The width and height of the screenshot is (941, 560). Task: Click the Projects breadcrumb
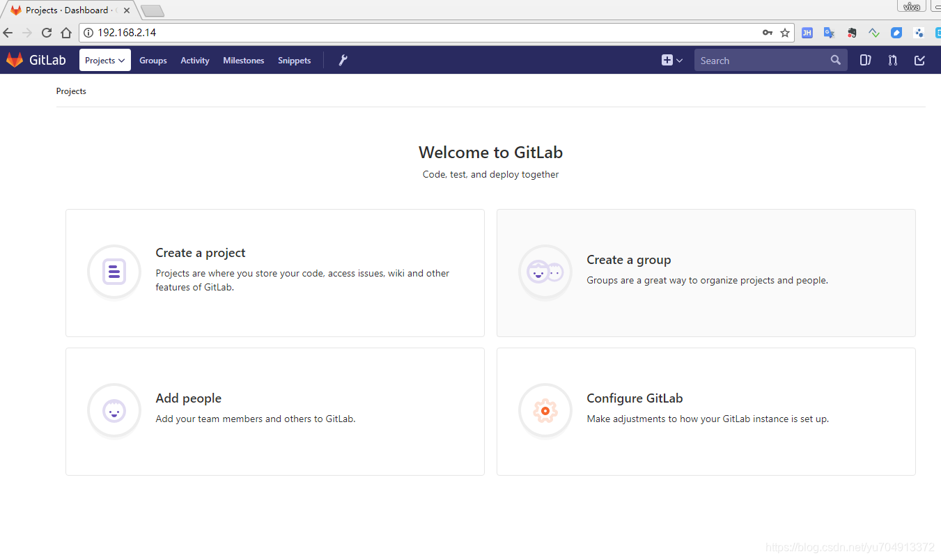pos(71,91)
